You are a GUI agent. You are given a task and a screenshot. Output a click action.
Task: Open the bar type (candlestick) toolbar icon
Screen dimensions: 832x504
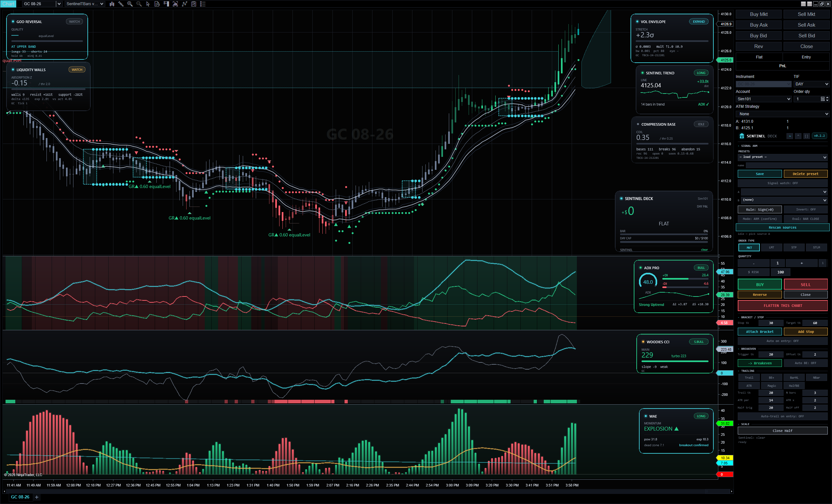[x=112, y=4]
